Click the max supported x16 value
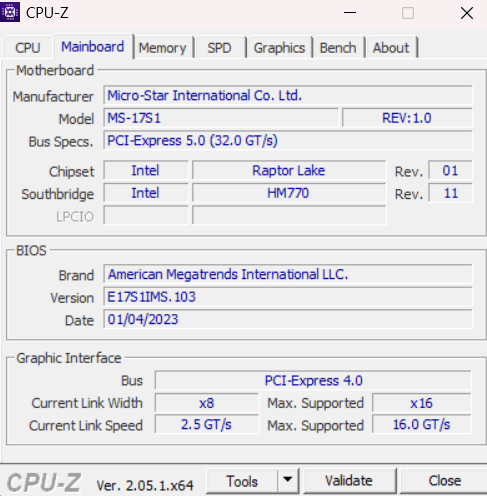The height and width of the screenshot is (496, 487). [422, 403]
